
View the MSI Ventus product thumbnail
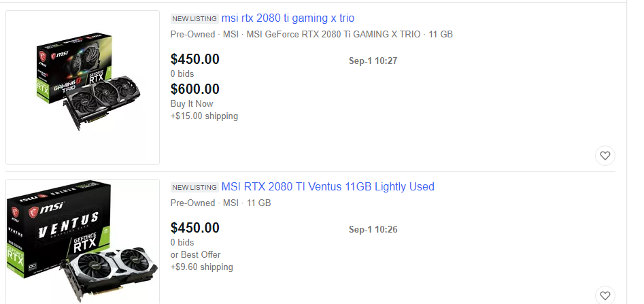pos(82,241)
